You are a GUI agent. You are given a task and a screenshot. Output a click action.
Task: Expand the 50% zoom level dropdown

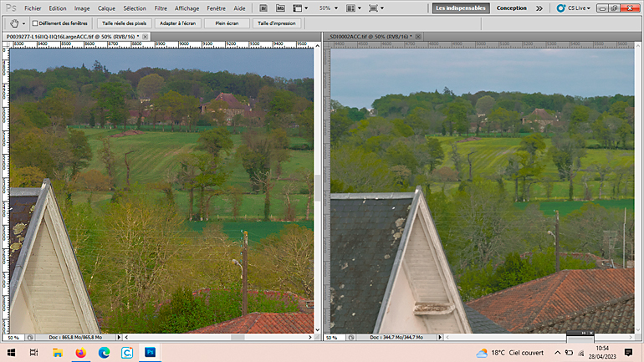tap(329, 8)
